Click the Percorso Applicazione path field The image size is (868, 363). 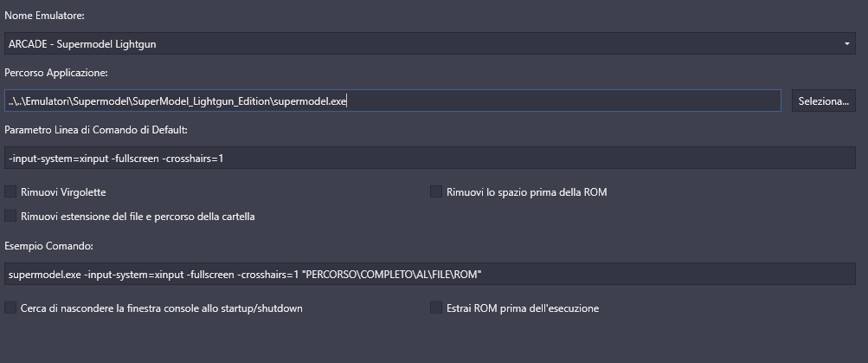click(393, 100)
